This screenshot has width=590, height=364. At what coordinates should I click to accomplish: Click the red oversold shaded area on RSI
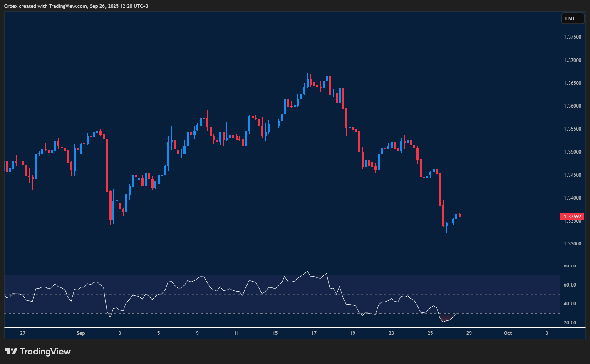(445, 319)
